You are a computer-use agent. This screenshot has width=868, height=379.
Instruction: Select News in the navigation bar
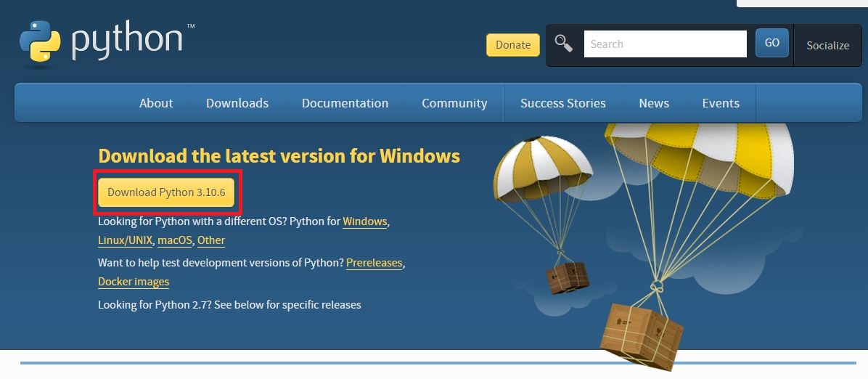point(654,103)
